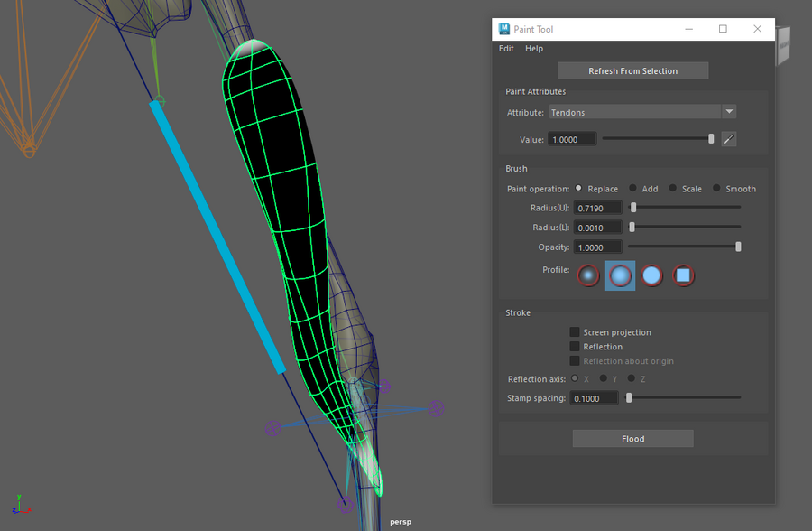
Task: Enable the Screen projection checkbox
Action: click(x=575, y=332)
